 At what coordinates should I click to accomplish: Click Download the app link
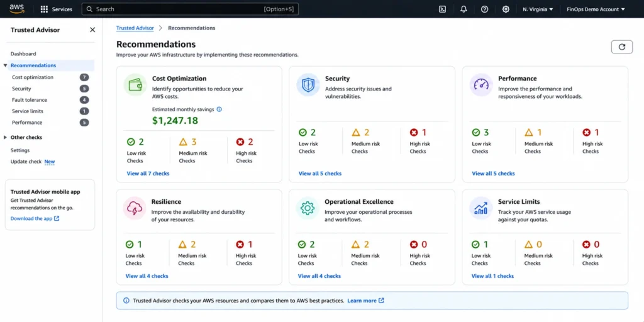(35, 218)
